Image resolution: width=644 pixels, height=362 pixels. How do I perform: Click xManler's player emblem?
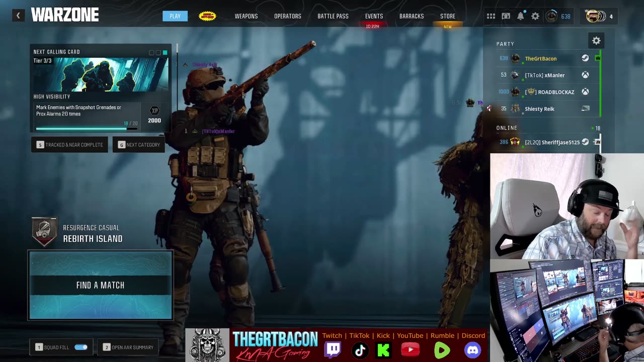click(x=515, y=75)
